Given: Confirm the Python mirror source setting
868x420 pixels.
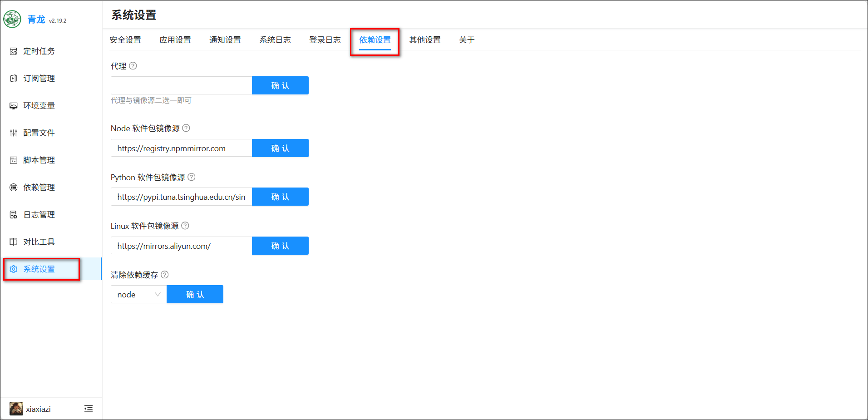Looking at the screenshot, I should click(x=280, y=197).
